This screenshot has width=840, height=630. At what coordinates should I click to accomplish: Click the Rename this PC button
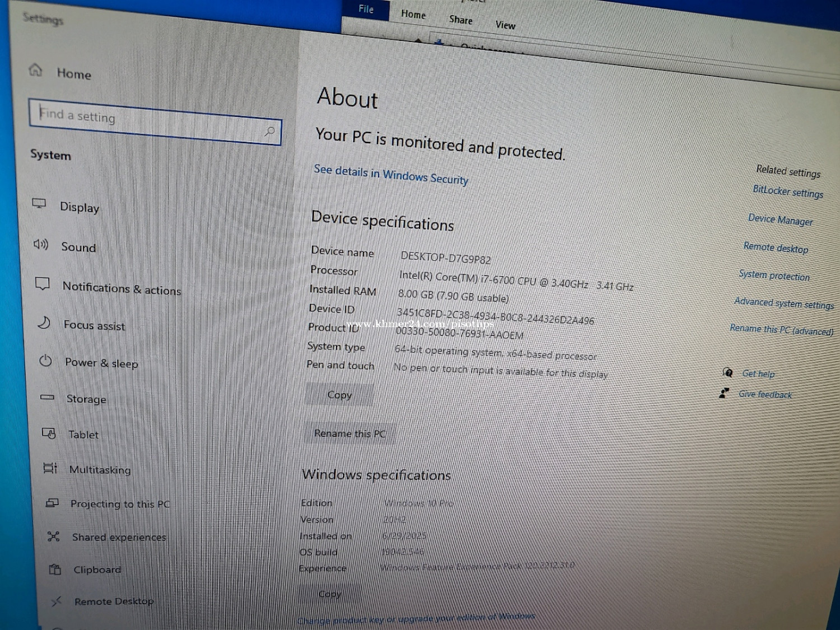349,433
